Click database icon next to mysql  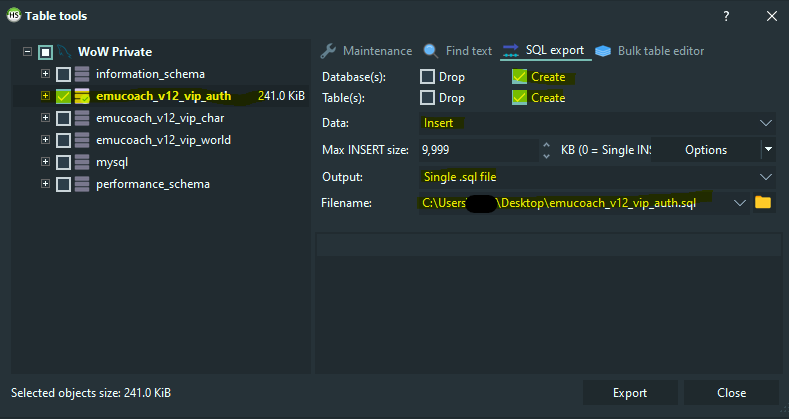point(82,162)
